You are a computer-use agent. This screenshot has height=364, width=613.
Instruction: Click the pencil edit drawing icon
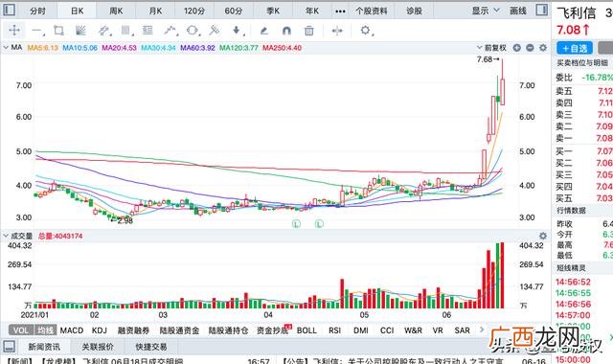[x=264, y=31]
